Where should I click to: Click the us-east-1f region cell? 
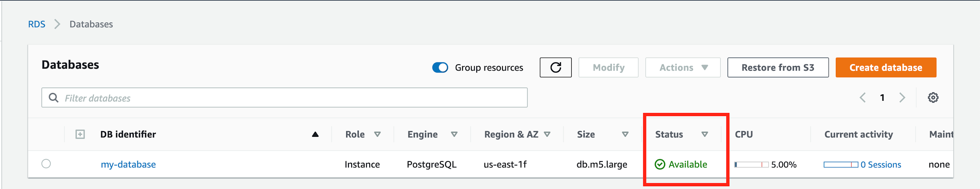tap(505, 165)
